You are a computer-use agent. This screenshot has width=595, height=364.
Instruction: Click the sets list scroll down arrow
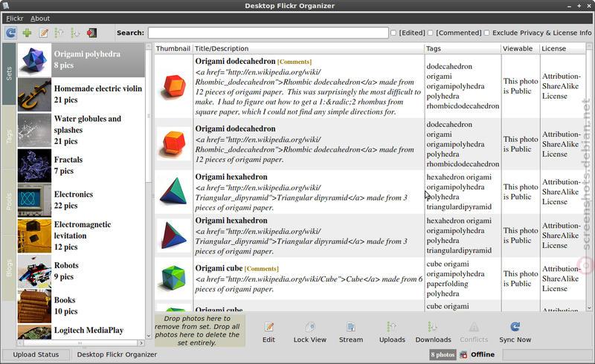tap(148, 336)
